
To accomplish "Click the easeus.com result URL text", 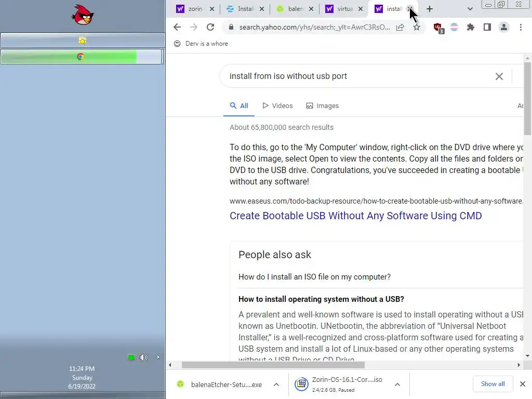I will [x=376, y=201].
